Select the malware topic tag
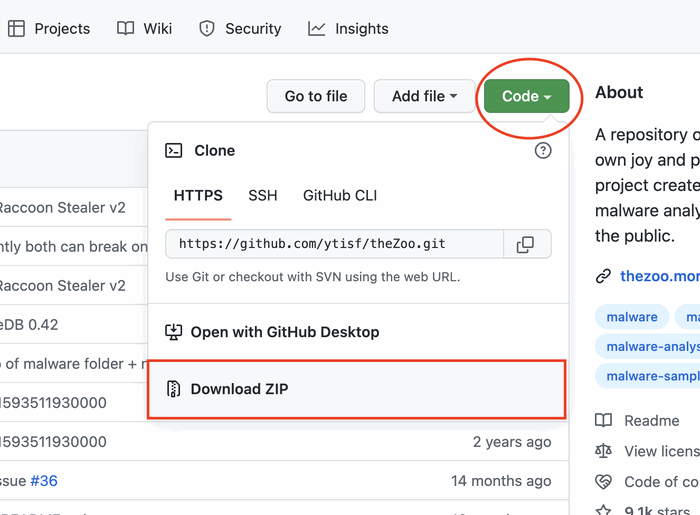The width and height of the screenshot is (700, 515). 632,317
